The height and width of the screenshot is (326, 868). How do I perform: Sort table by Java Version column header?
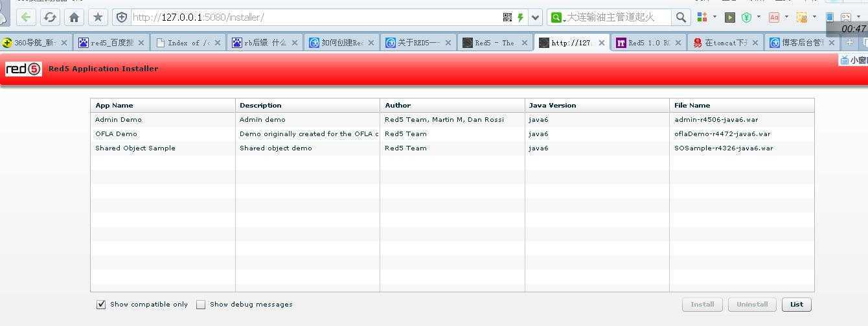pyautogui.click(x=597, y=105)
